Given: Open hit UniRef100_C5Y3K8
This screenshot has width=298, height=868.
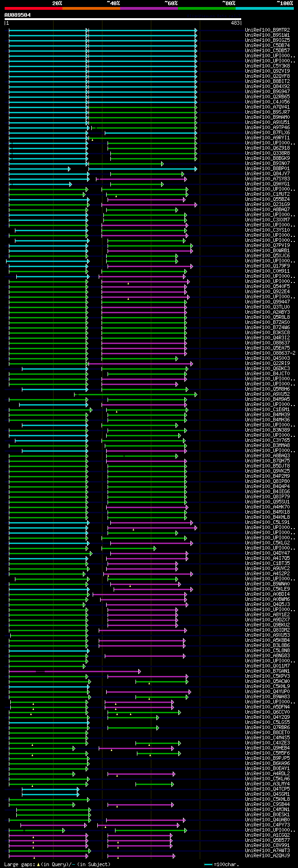Looking at the screenshot, I should (x=267, y=66).
